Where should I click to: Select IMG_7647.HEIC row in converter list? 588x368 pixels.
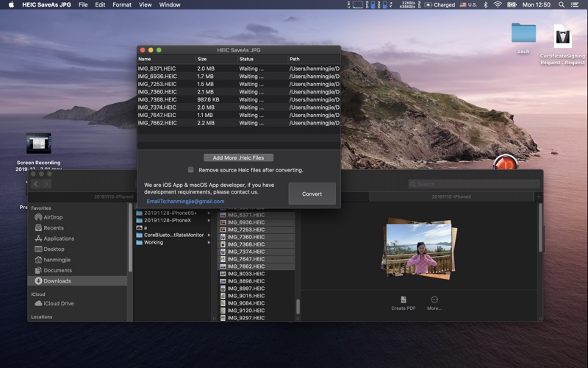point(239,115)
